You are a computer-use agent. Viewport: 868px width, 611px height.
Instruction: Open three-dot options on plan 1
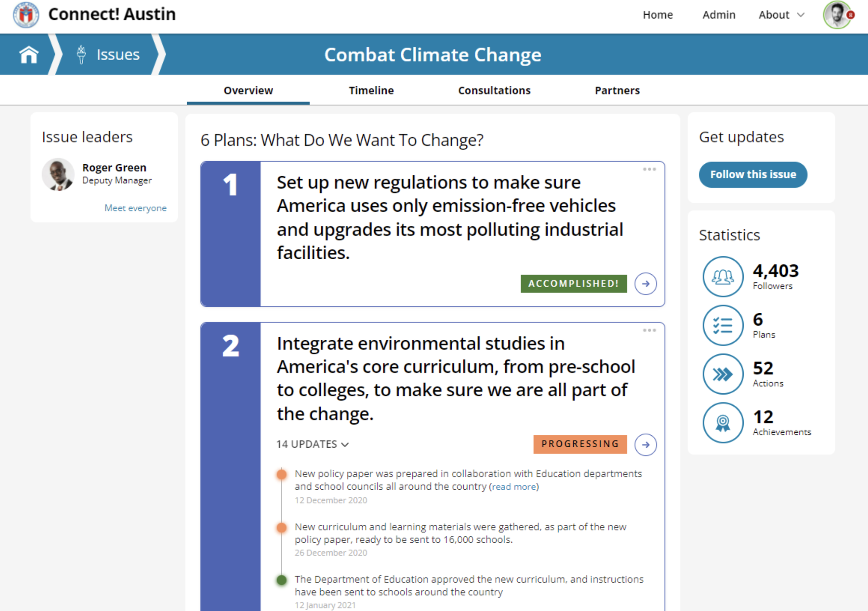click(x=649, y=169)
